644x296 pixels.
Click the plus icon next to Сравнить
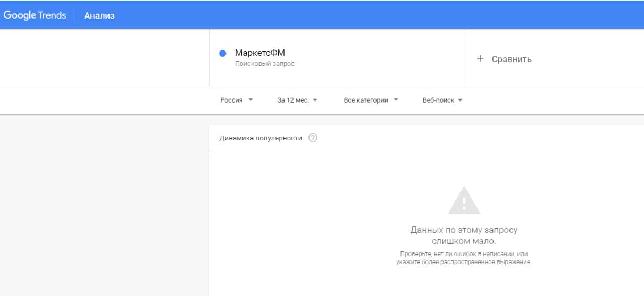tap(480, 59)
